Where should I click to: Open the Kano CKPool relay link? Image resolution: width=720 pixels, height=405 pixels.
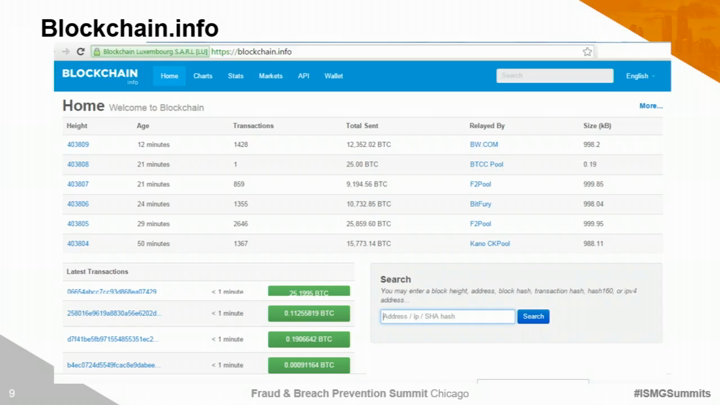pos(490,243)
